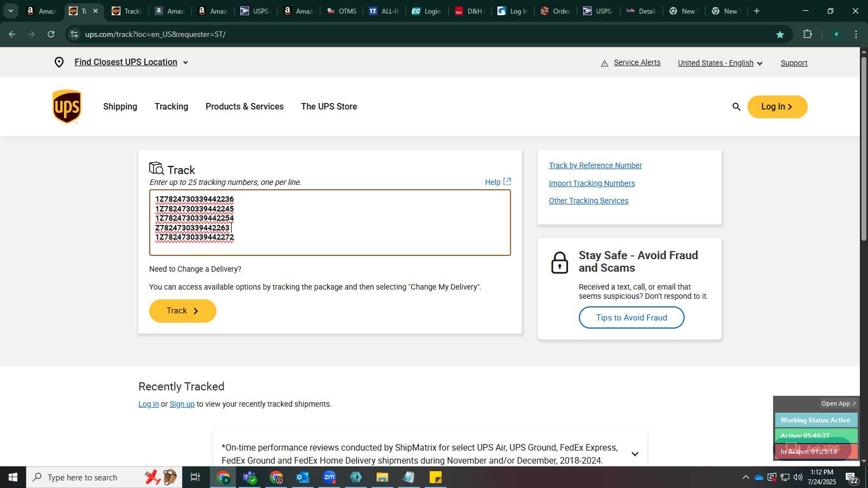The width and height of the screenshot is (868, 488).
Task: Click Tips to Avoid Fraud button
Action: click(631, 318)
